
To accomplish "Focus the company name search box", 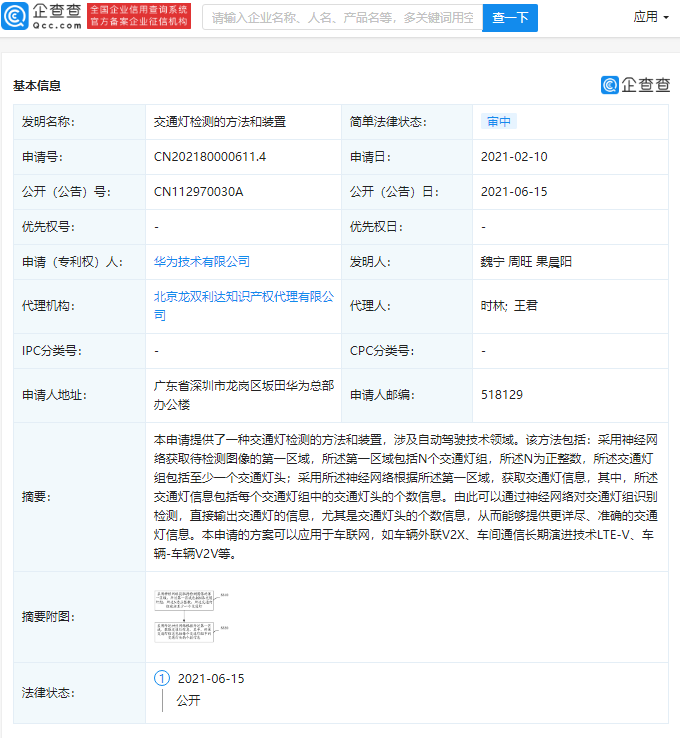I will (x=342, y=17).
